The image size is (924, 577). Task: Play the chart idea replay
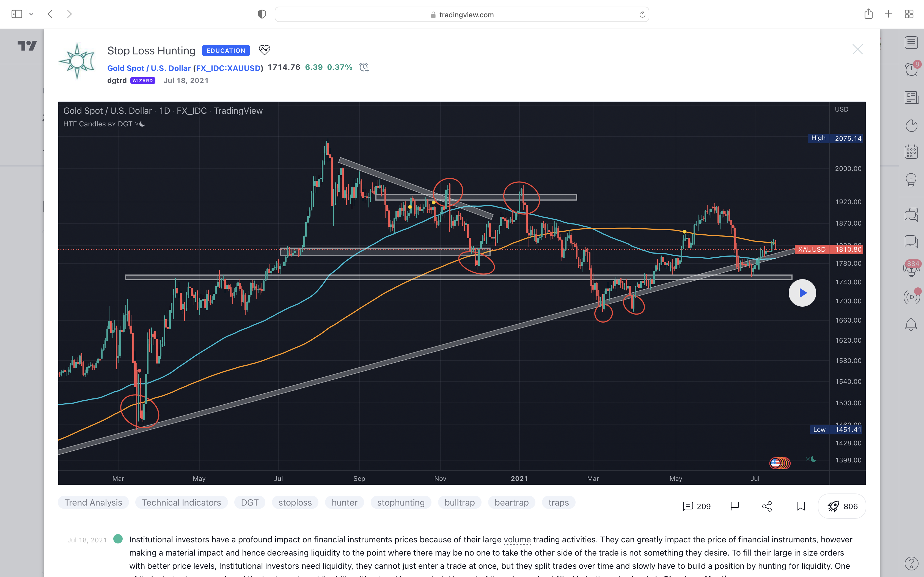tap(802, 293)
